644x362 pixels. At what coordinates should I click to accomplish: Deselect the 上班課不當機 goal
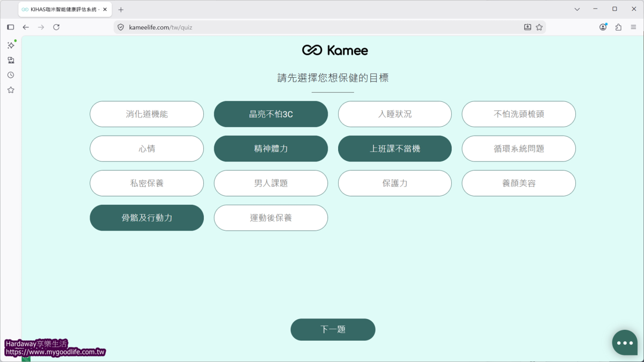tap(395, 149)
